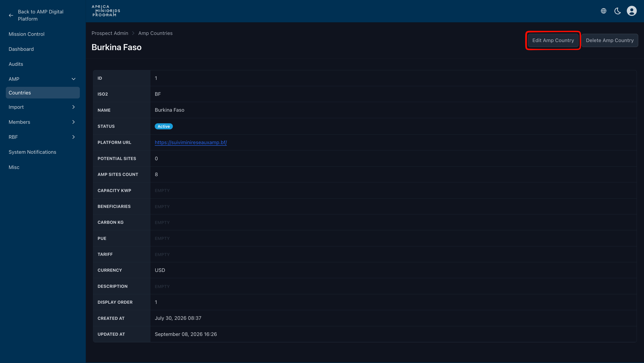Collapse the AMP sidebar section

pos(74,79)
